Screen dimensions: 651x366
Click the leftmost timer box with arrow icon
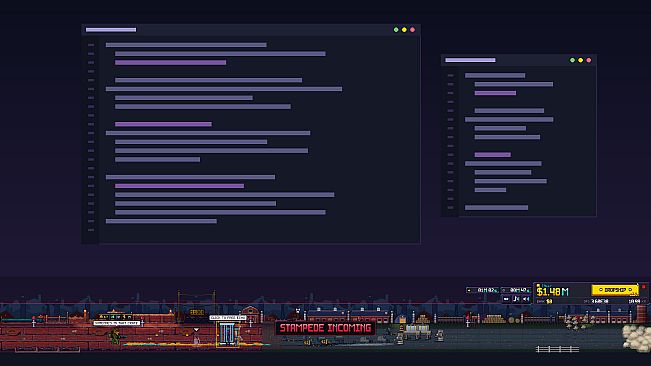point(482,290)
